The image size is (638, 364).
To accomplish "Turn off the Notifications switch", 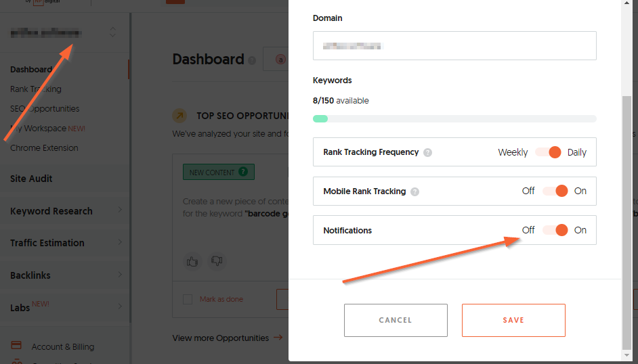I will click(555, 230).
